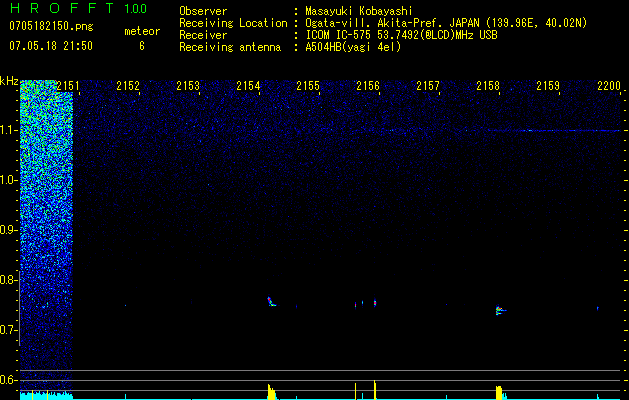
Task: Click the 2158 time axis label
Action: [488, 86]
